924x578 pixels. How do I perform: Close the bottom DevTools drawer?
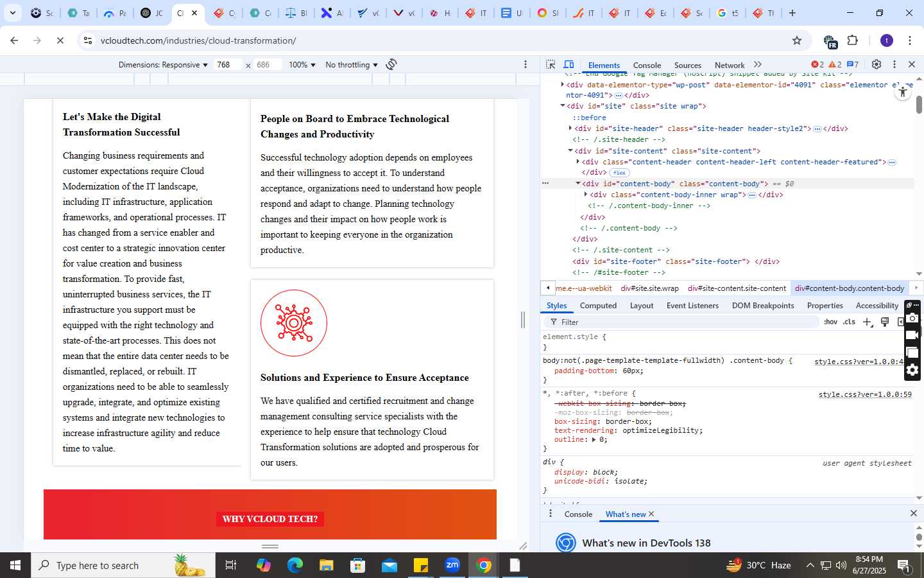pyautogui.click(x=914, y=513)
